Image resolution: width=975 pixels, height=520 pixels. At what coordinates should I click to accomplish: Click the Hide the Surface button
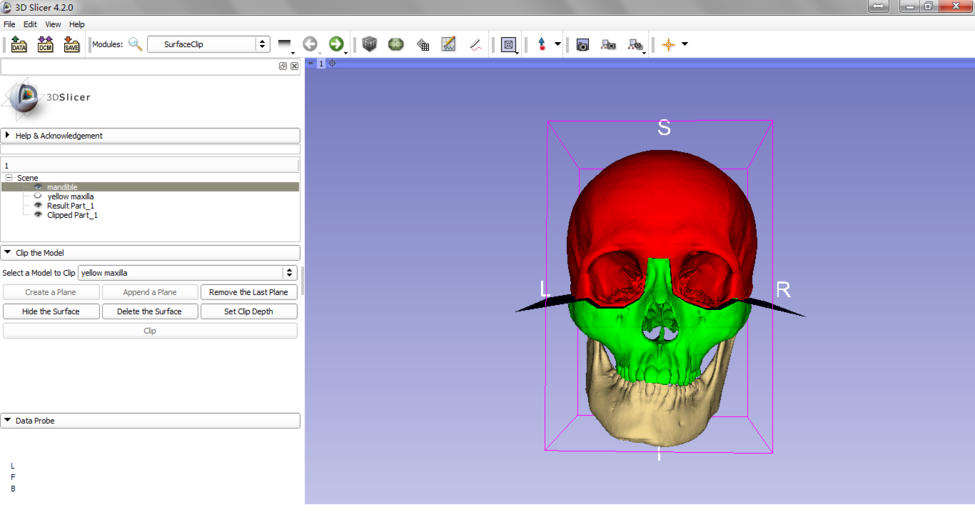(x=51, y=311)
